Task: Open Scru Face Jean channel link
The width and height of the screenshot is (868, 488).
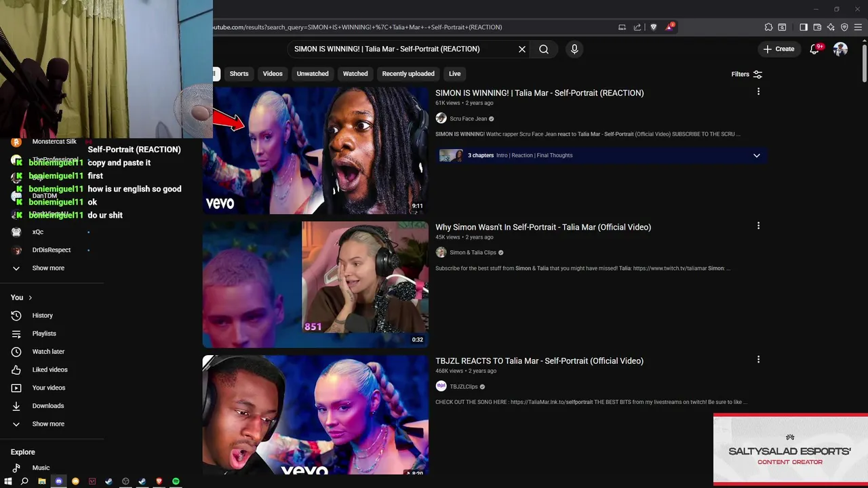Action: pos(469,119)
